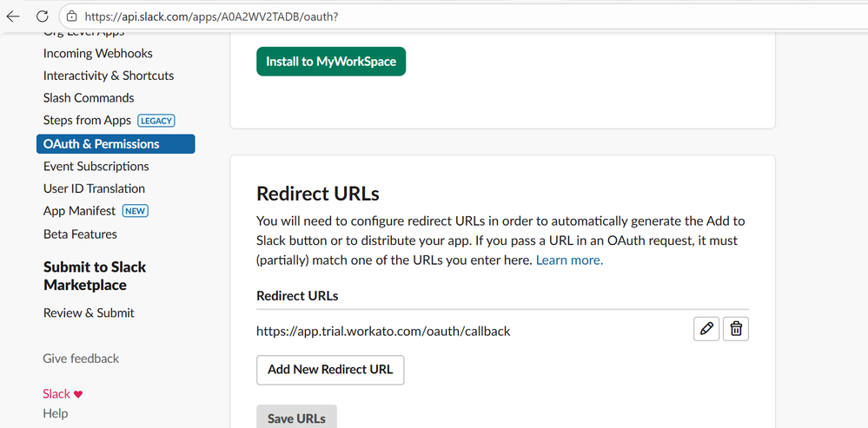Select the OAuth & Permissions sidebar item
The width and height of the screenshot is (868, 428).
102,144
